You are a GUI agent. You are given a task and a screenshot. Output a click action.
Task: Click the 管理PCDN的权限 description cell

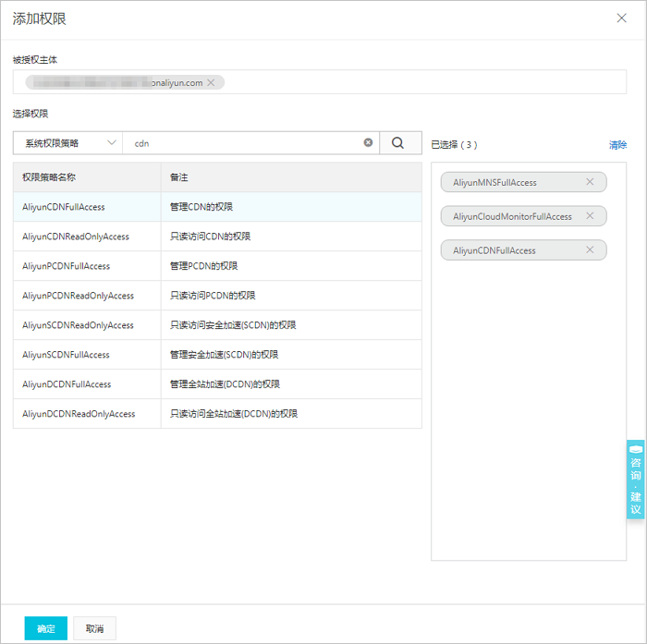(291, 266)
